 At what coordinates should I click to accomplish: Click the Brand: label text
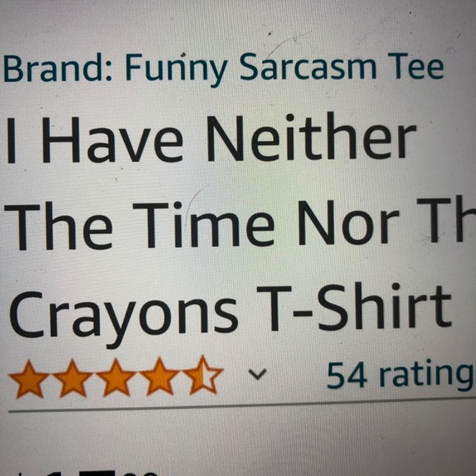pyautogui.click(x=57, y=67)
